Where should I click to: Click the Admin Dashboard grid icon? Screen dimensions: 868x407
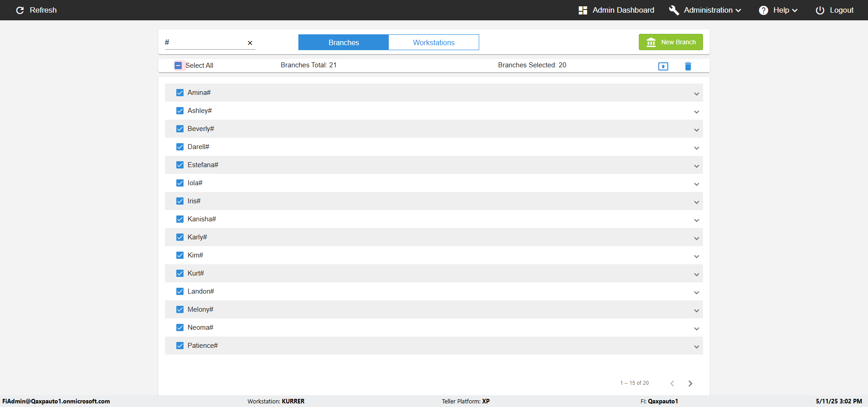[583, 10]
